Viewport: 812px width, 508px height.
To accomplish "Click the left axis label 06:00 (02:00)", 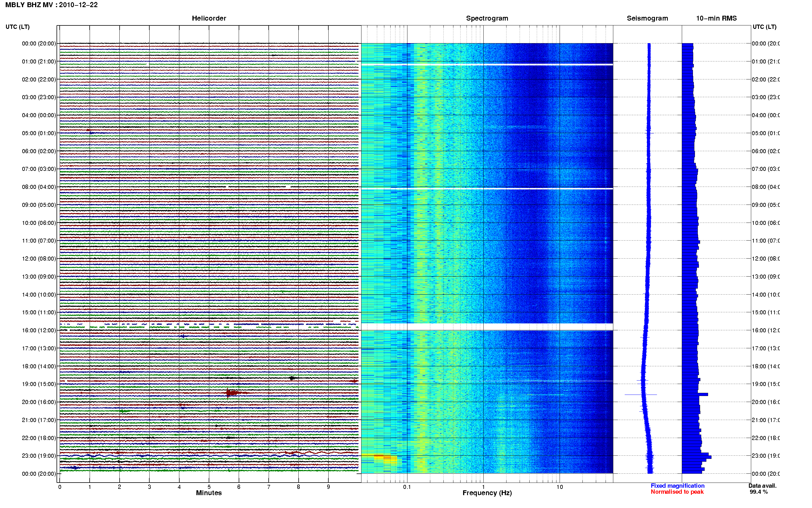I will [39, 151].
